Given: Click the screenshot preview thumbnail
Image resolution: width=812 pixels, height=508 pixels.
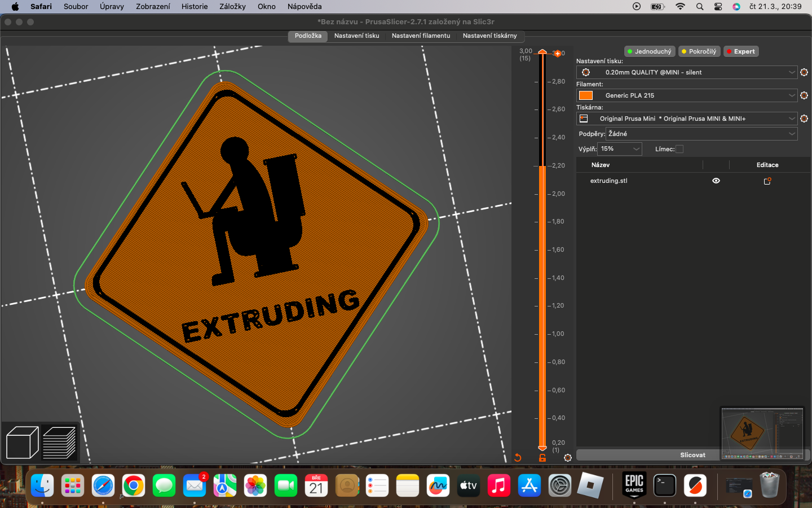Looking at the screenshot, I should 762,433.
